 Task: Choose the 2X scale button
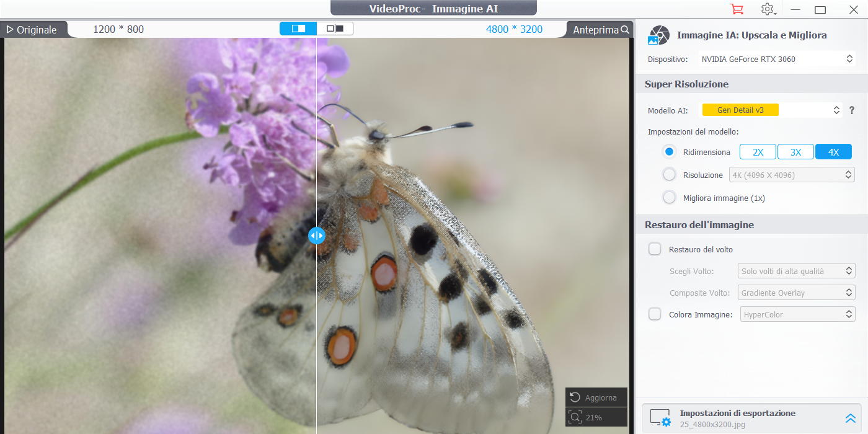[x=758, y=152]
